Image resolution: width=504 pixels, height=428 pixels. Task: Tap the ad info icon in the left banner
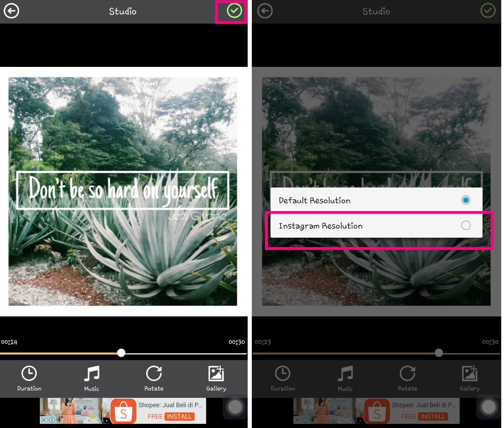[x=52, y=420]
